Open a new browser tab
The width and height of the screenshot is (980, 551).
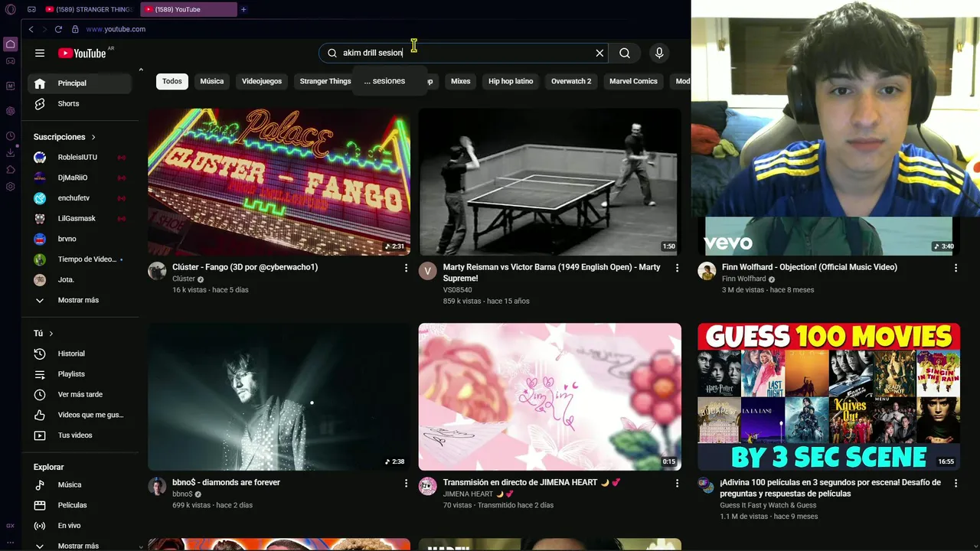point(243,9)
